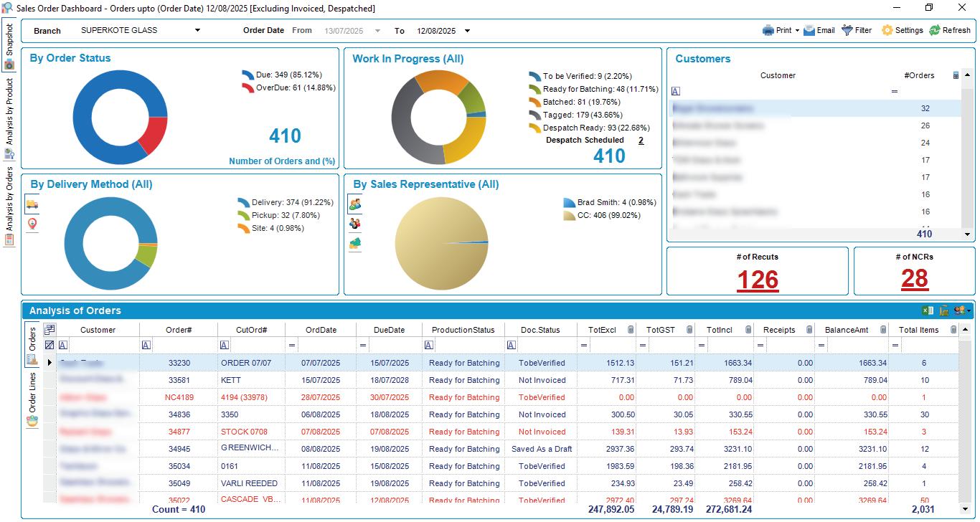
Task: Toggle the column chooser button beside Customer header
Action: pyautogui.click(x=50, y=330)
